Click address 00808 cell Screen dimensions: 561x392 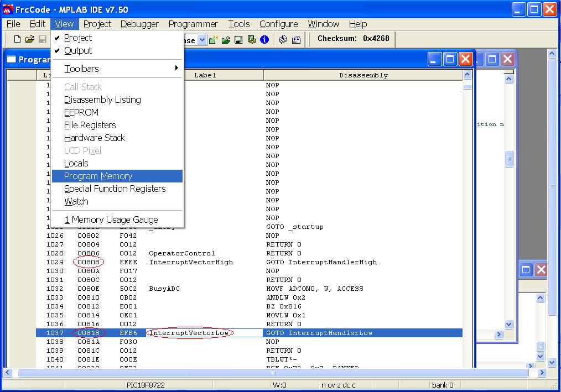point(89,262)
